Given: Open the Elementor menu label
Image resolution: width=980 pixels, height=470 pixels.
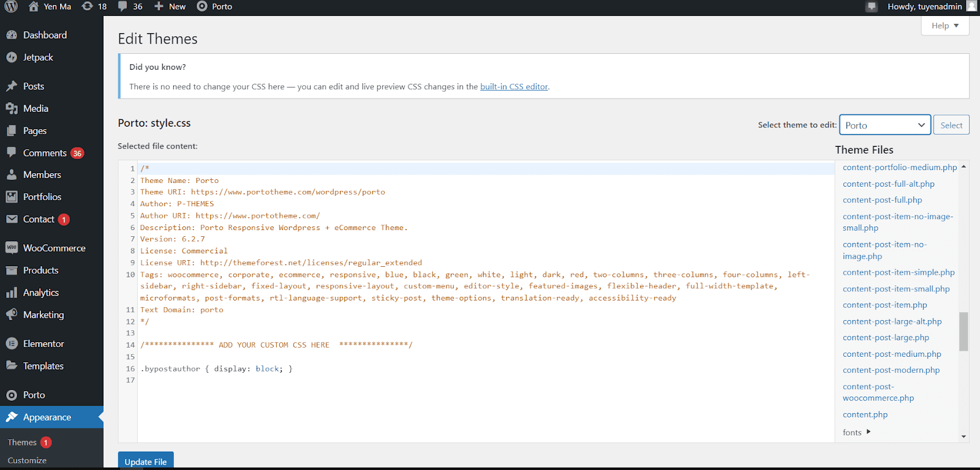Looking at the screenshot, I should [x=43, y=344].
